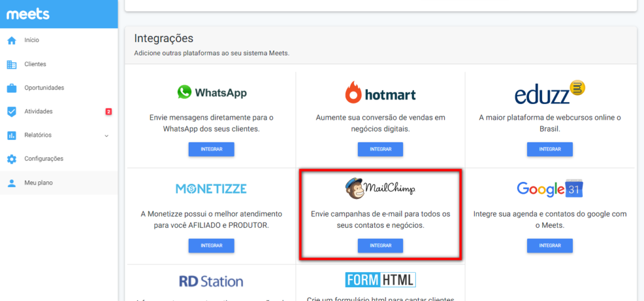Click the Atividades checkmark icon

12,111
